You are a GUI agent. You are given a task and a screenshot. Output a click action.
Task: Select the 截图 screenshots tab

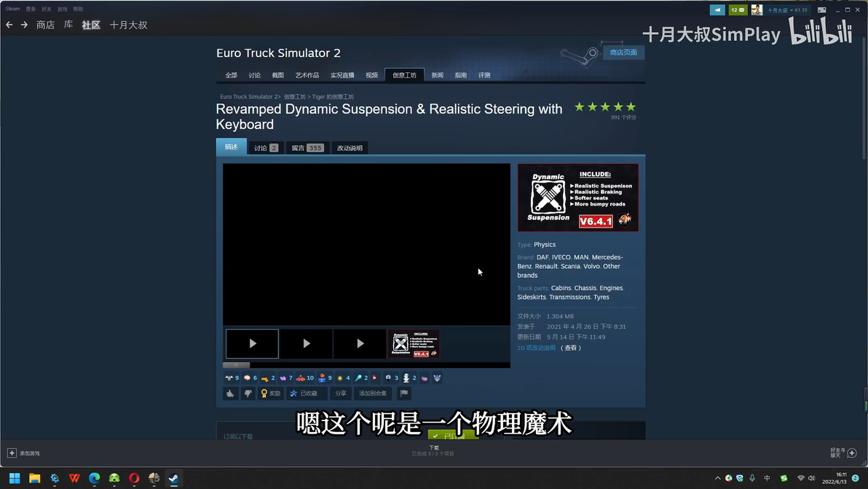click(278, 75)
